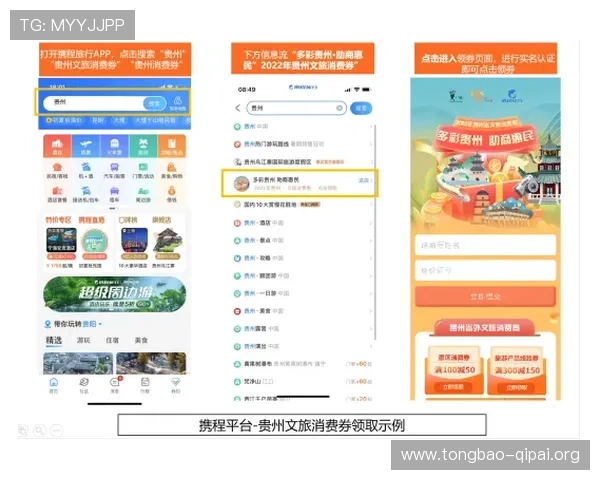Viewport: 600px width, 480px height.
Task: Tap the 贵州省外文旅消费券 header banner
Action: point(484,328)
